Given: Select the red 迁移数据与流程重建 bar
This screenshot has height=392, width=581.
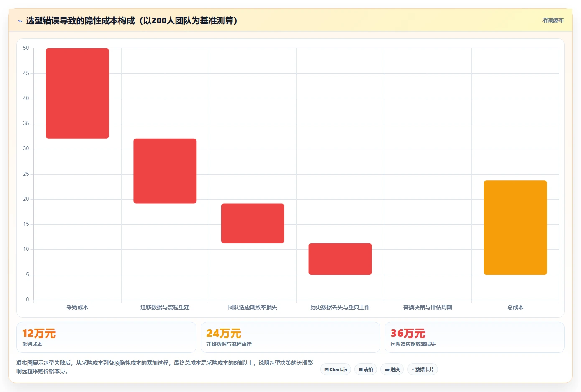Looking at the screenshot, I should pos(165,171).
